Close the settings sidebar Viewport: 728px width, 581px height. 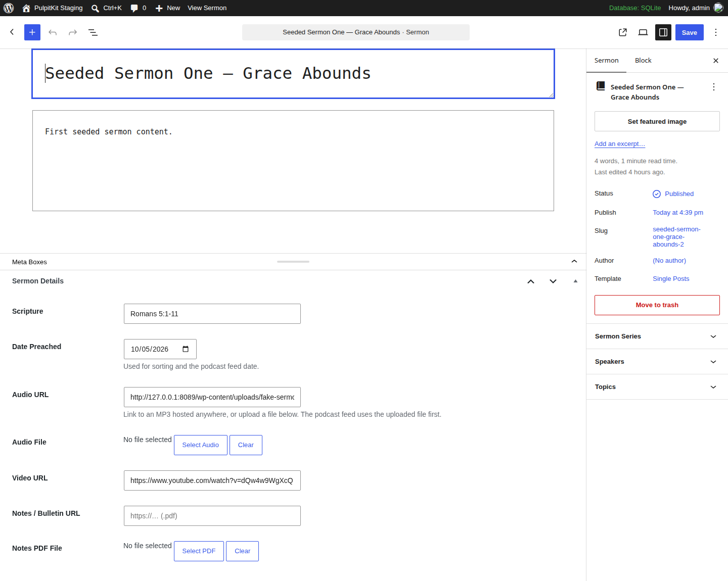[x=716, y=61]
